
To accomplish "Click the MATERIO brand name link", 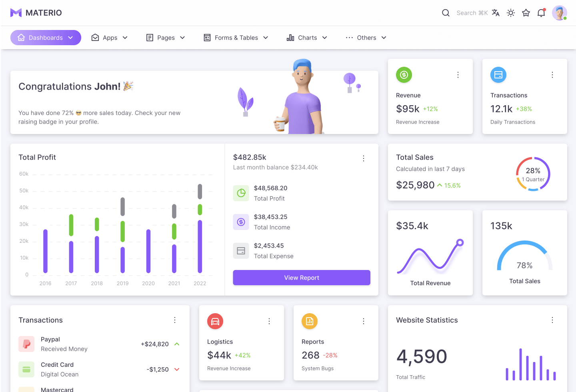I will (44, 13).
